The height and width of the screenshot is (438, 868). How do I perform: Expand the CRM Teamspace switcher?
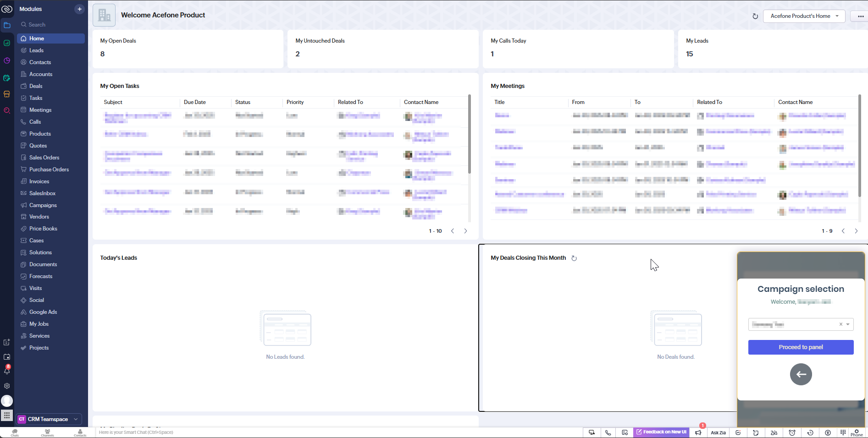(49, 419)
